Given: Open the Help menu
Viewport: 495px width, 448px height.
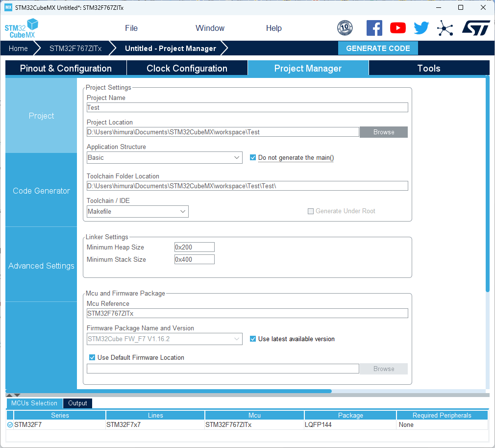Looking at the screenshot, I should coord(273,28).
